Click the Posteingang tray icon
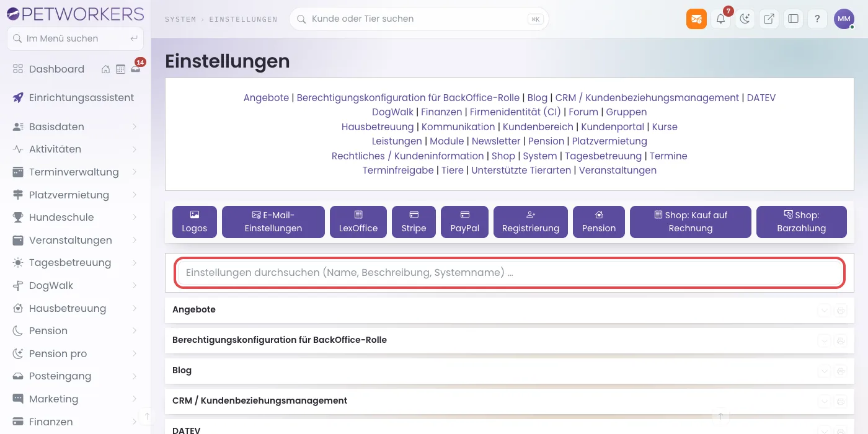The height and width of the screenshot is (434, 868). [18, 376]
